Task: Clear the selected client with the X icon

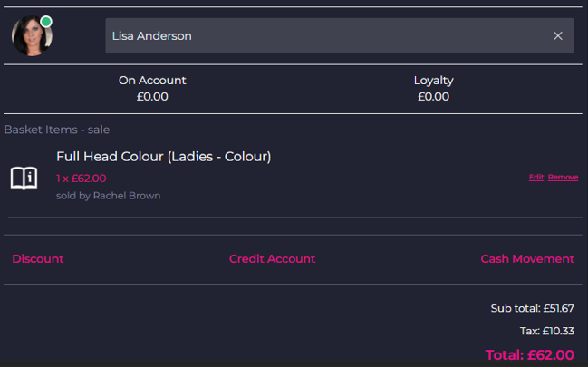Action: [x=558, y=36]
